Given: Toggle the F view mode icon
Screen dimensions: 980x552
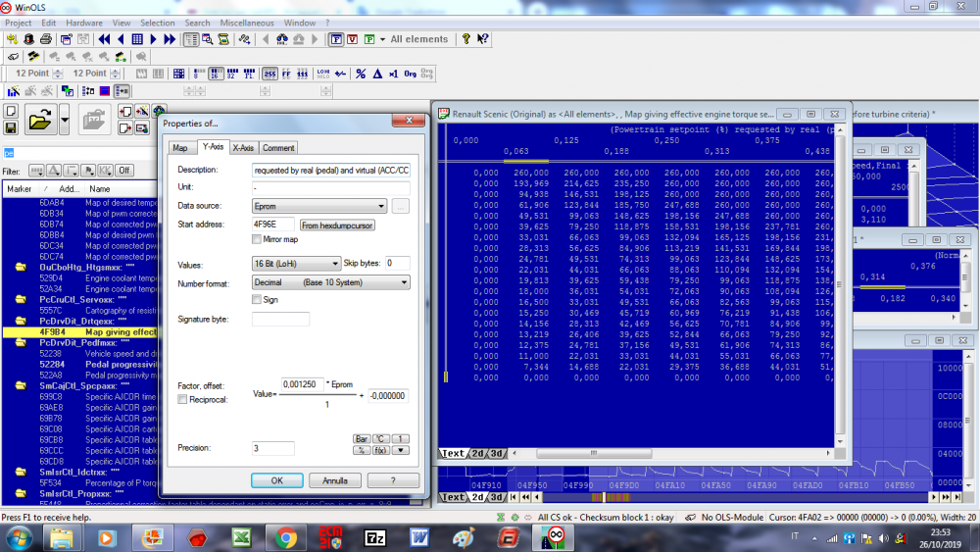Looking at the screenshot, I should point(336,39).
